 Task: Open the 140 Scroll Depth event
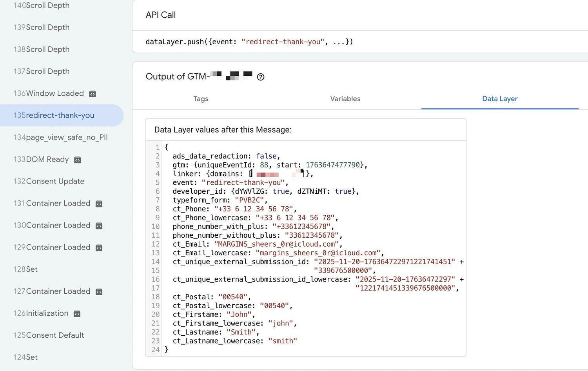coord(42,5)
